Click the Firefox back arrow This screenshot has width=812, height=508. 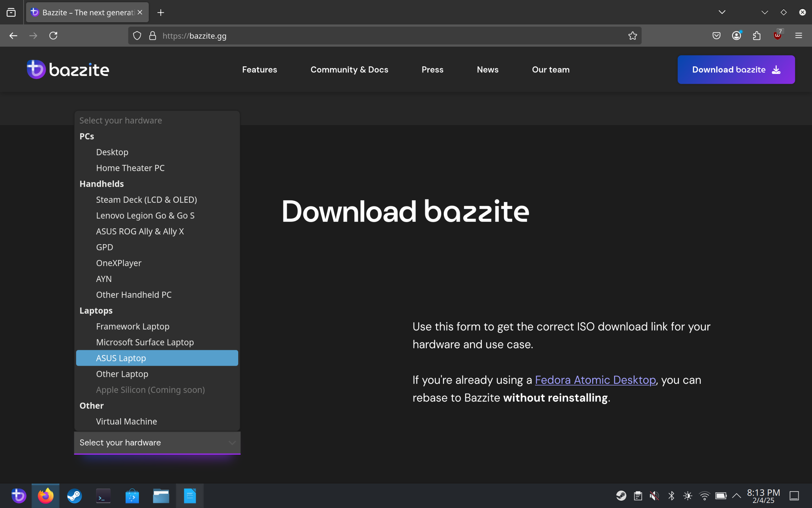coord(13,36)
